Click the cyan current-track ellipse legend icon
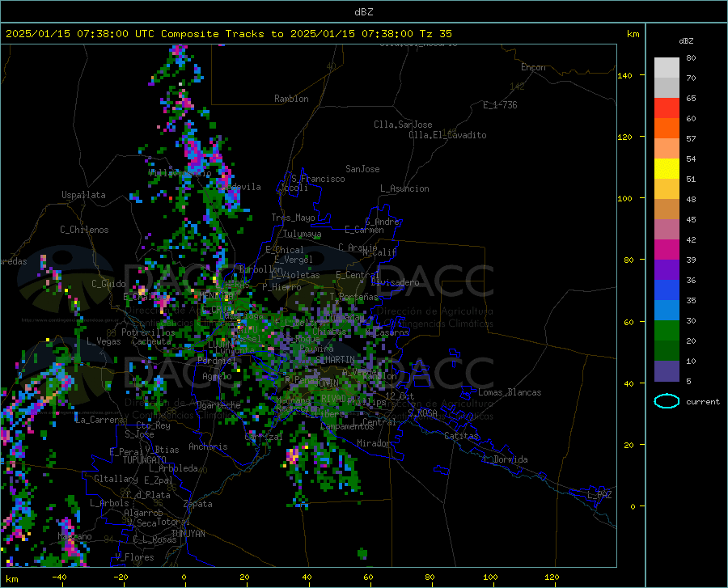 tap(667, 401)
